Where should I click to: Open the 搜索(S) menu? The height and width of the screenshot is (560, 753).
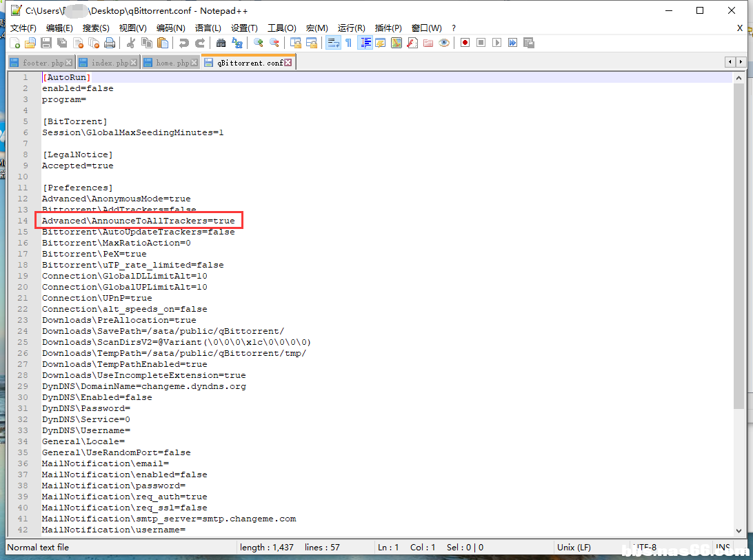point(96,28)
